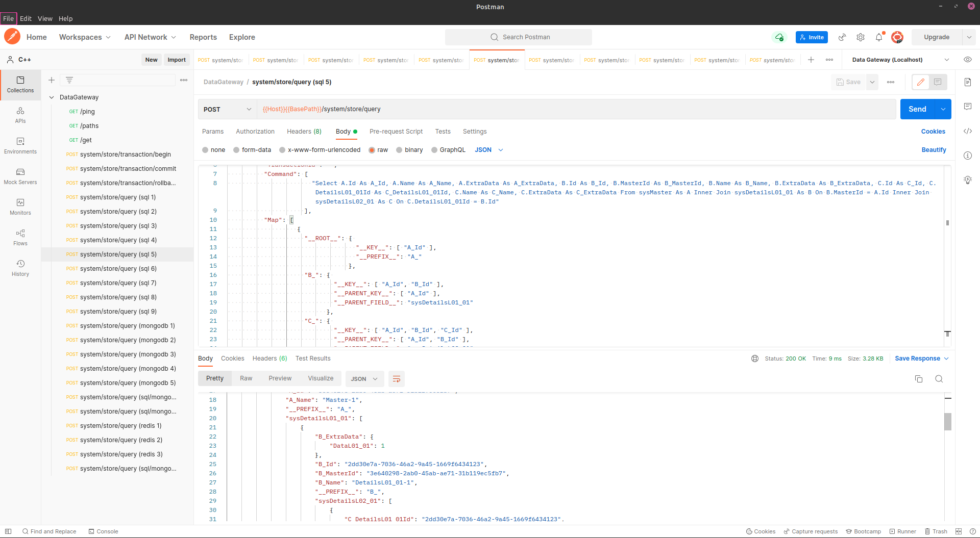The width and height of the screenshot is (980, 538).
Task: Click the Import button
Action: coord(177,60)
